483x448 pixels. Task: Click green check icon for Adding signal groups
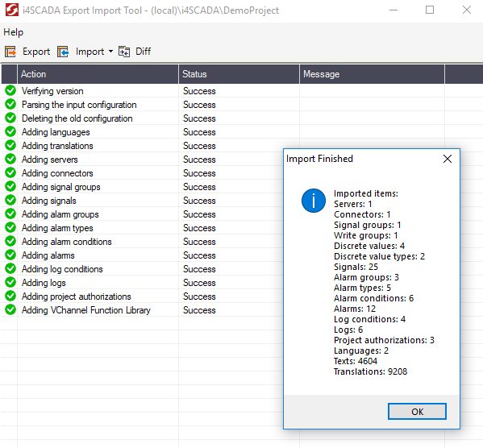pos(10,186)
